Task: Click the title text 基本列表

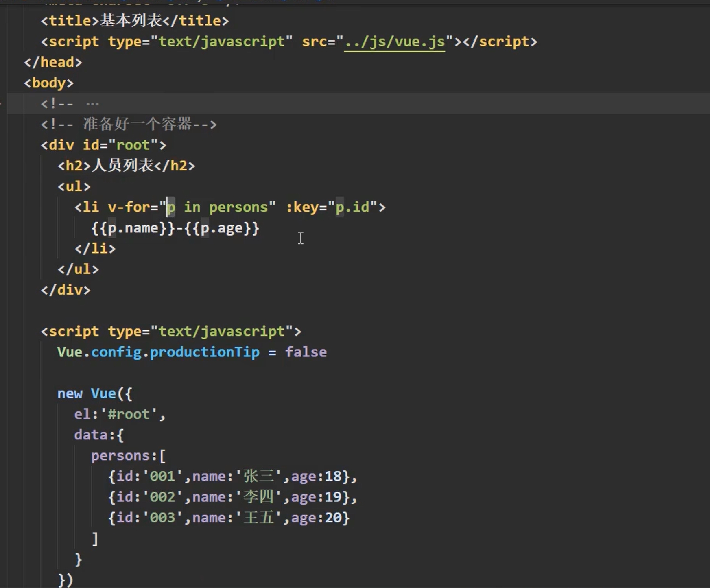Action: [x=131, y=21]
